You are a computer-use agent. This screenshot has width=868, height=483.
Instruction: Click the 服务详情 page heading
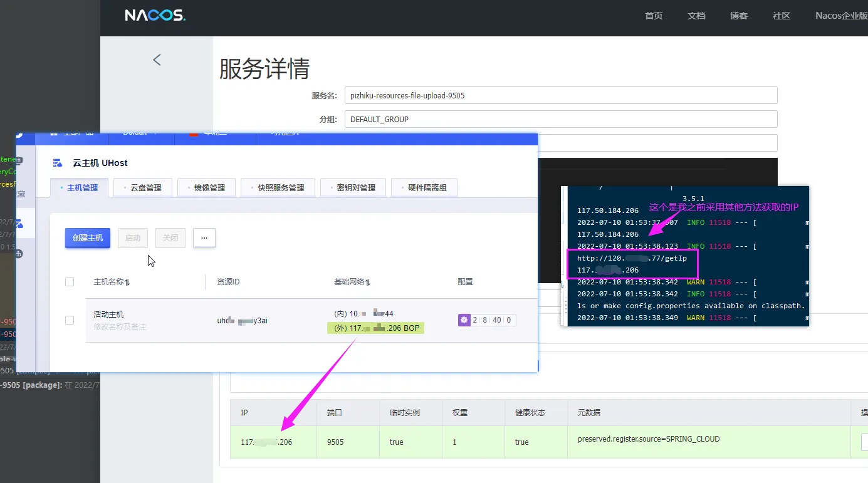[x=264, y=69]
